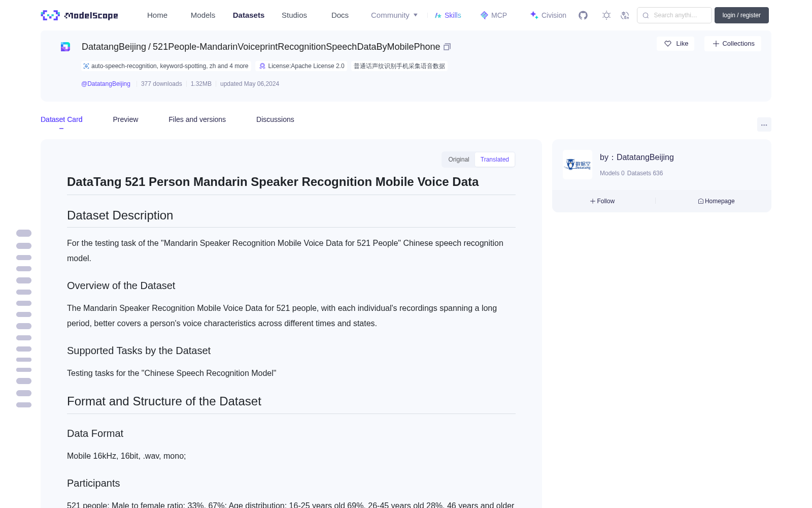Click the 'Format and Structure of the Dataset' heading
Viewport: 812px width, 508px height.
point(164,401)
